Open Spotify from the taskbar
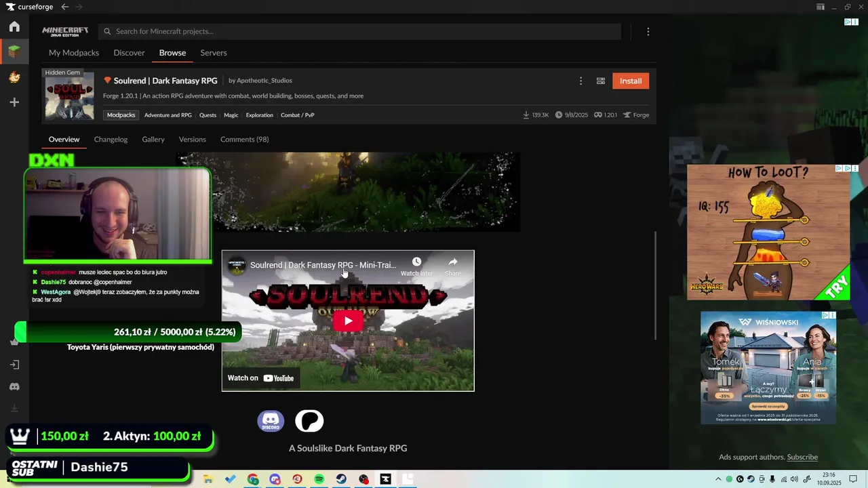The image size is (868, 488). click(x=319, y=479)
